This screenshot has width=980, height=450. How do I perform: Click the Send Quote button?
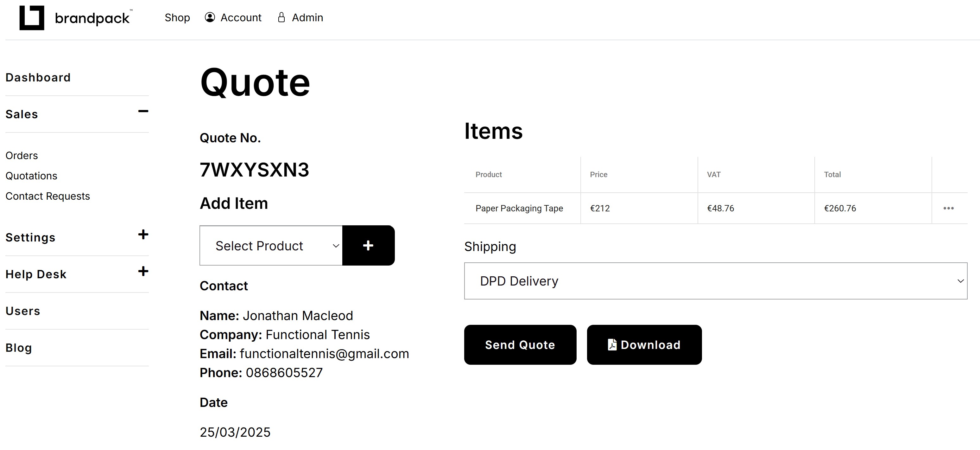(520, 344)
